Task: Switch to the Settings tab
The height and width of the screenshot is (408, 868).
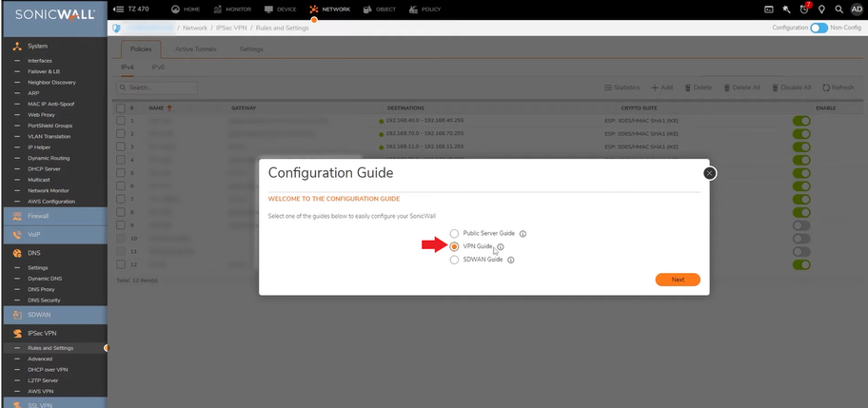Action: point(251,49)
